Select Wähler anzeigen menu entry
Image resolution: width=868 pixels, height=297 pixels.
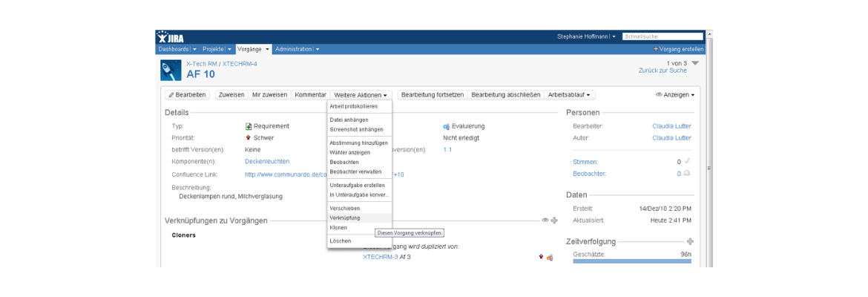[x=360, y=152]
